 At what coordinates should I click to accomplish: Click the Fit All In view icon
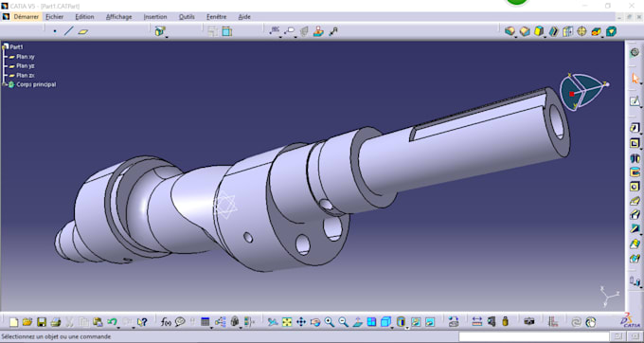[287, 322]
